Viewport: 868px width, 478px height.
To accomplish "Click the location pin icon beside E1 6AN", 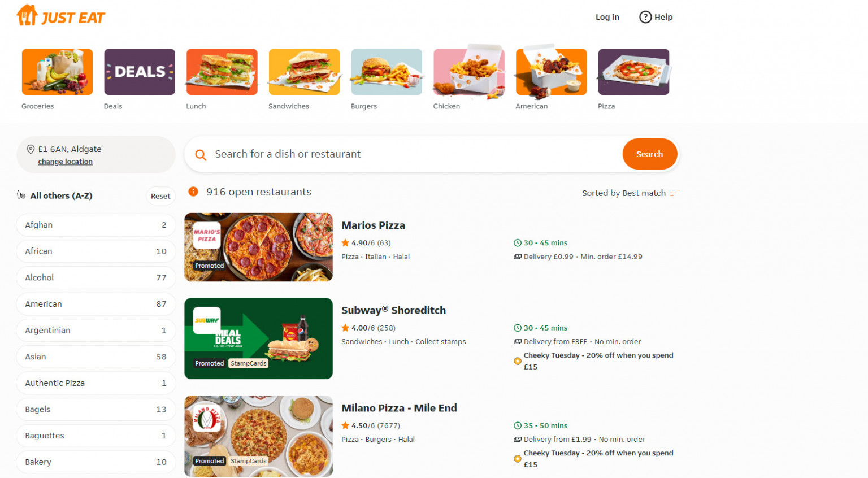I will point(31,149).
